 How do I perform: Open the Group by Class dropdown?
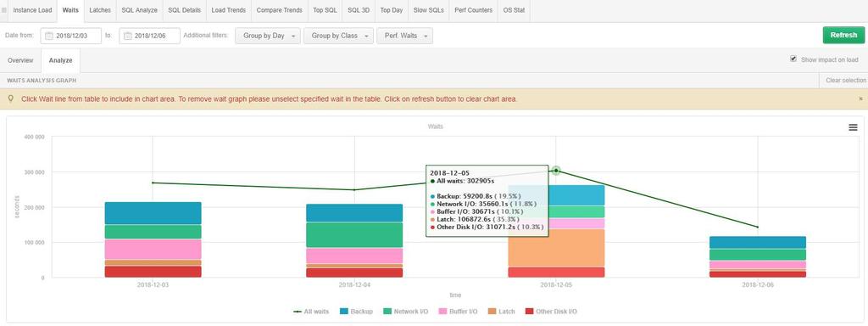338,36
